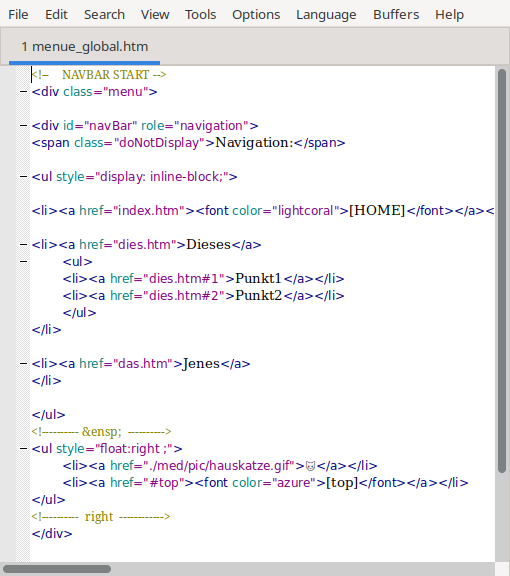Open the File menu
Screen dimensions: 510x576
tap(18, 15)
